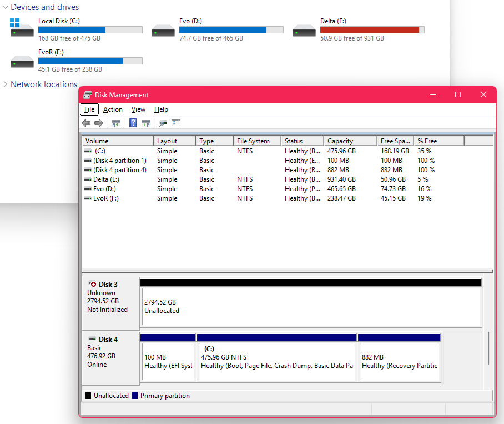
Task: Click the lower pane vertical scrollbar
Action: click(488, 348)
